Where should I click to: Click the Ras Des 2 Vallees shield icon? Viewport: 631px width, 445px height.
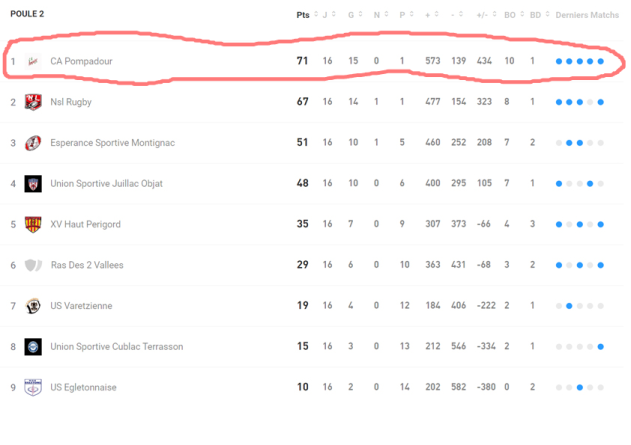[x=33, y=265]
